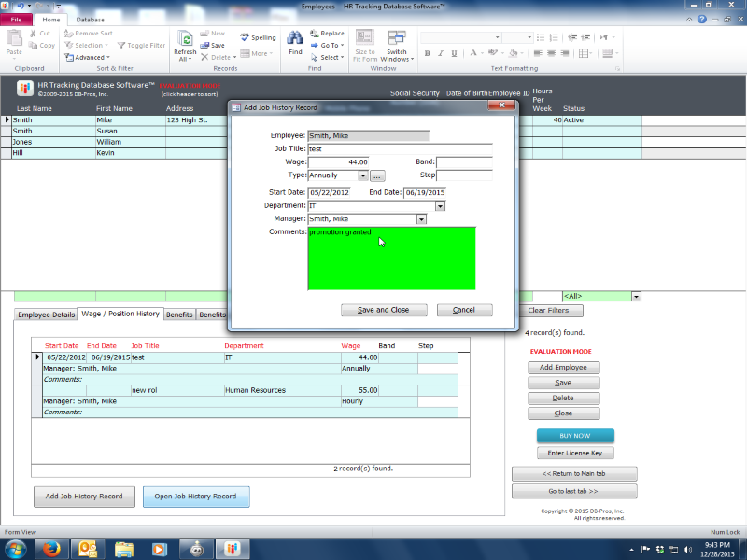Switch to the Database ribbon tab

91,19
